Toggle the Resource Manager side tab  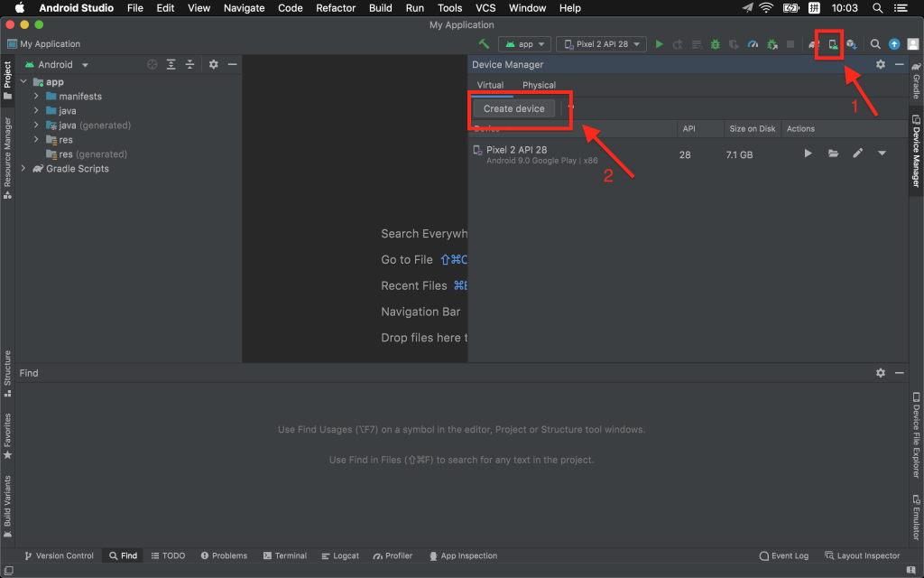pyautogui.click(x=7, y=157)
